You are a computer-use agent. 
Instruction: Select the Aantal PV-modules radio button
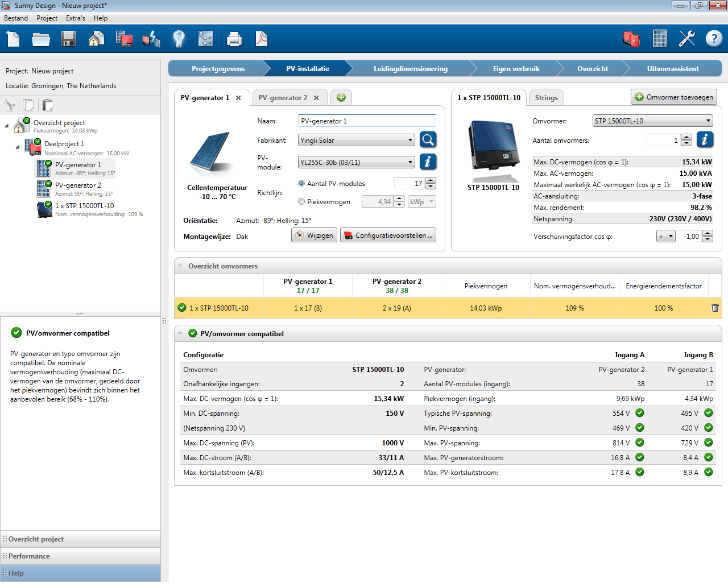click(x=301, y=183)
